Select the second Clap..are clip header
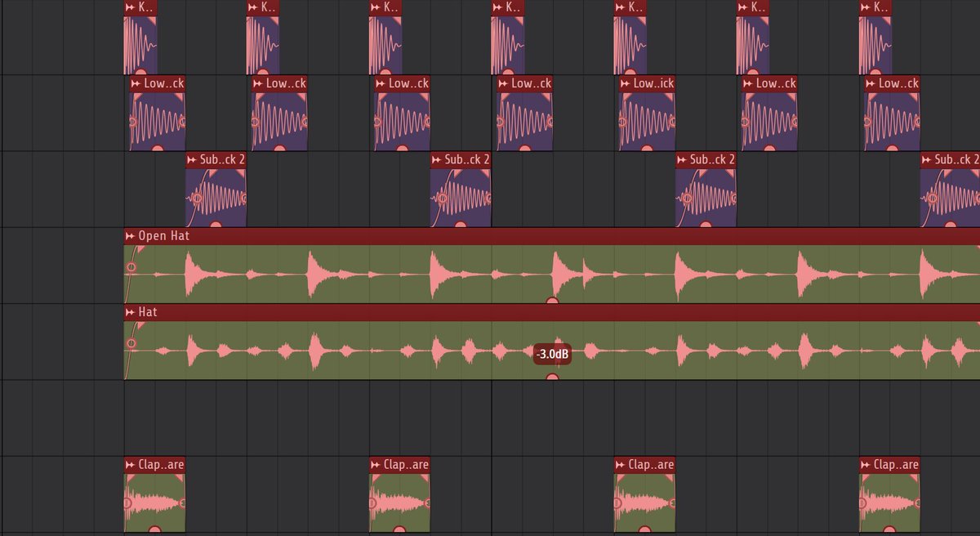Viewport: 980px width, 536px height. (400, 465)
